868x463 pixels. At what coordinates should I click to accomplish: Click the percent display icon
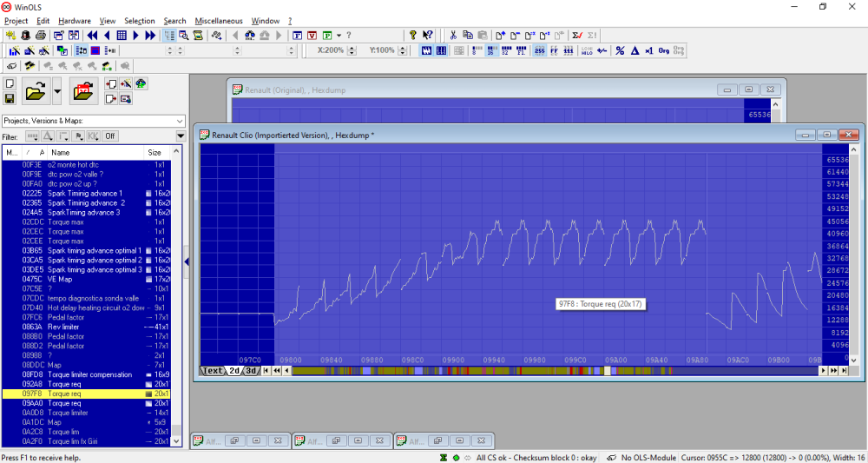coord(620,50)
